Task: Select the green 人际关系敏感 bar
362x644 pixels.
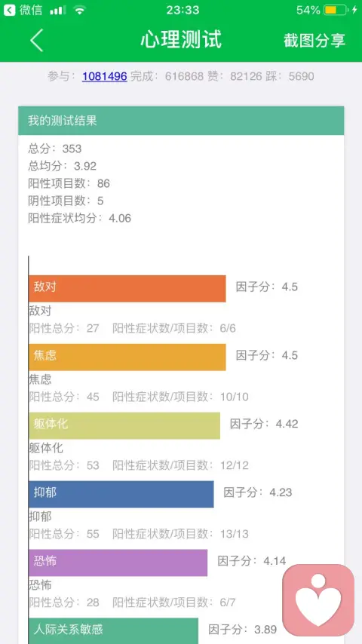Action: pyautogui.click(x=113, y=631)
